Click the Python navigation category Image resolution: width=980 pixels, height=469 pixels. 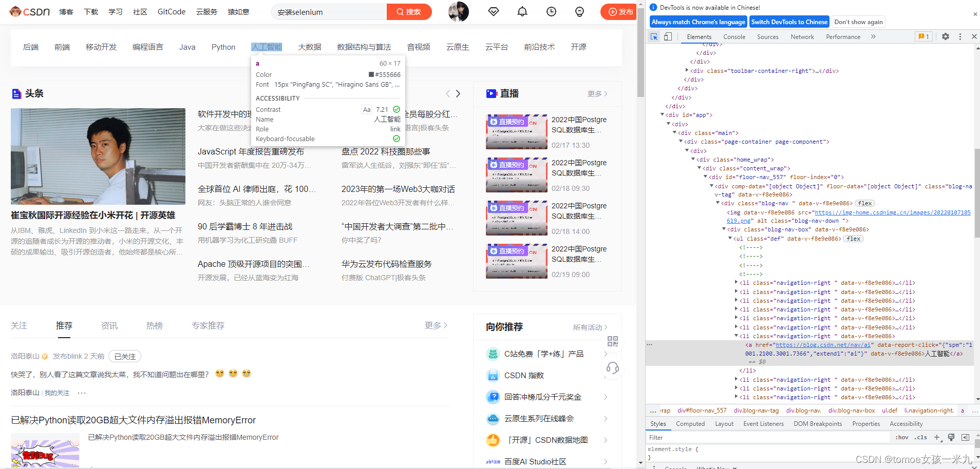coord(223,47)
